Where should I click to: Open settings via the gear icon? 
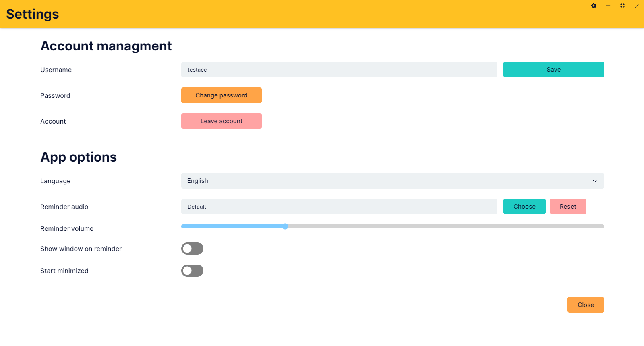pos(594,6)
